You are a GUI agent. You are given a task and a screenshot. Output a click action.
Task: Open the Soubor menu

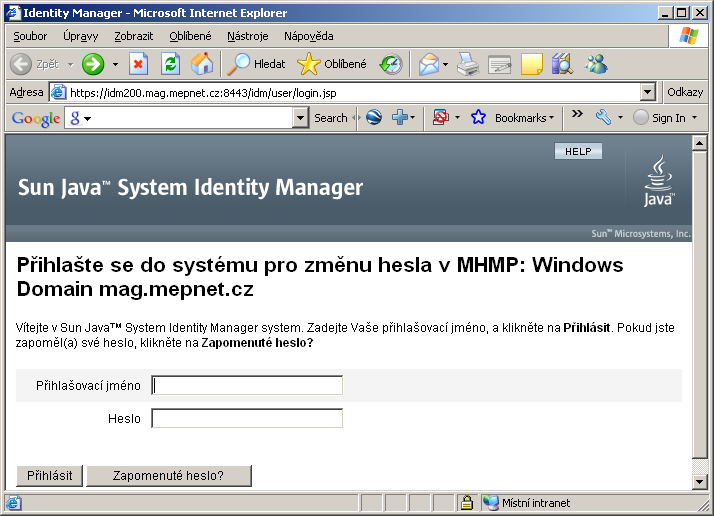click(x=30, y=36)
